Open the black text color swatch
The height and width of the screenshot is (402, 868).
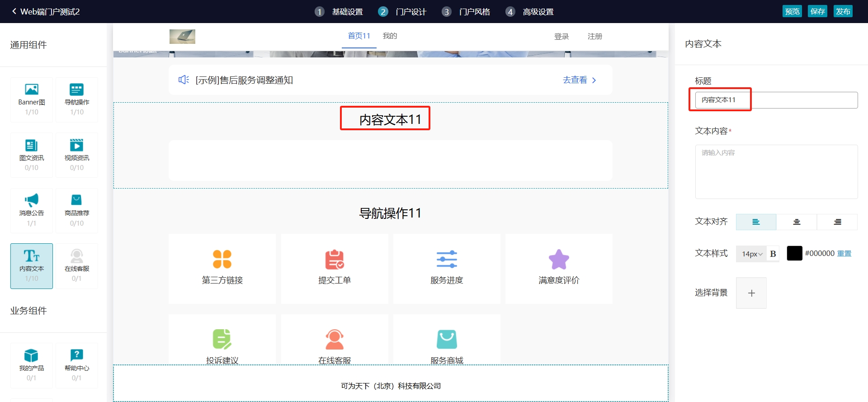click(x=794, y=253)
